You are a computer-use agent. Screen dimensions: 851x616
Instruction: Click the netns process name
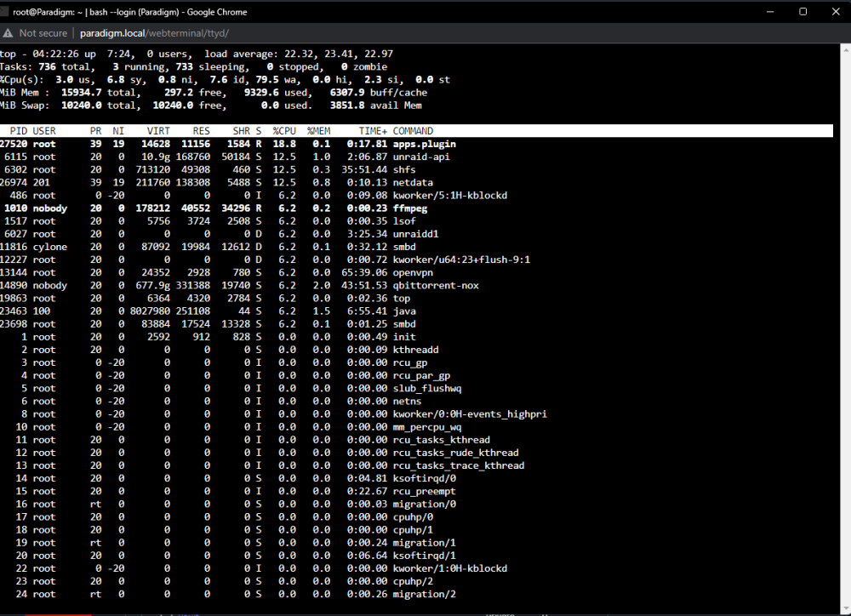pyautogui.click(x=407, y=402)
